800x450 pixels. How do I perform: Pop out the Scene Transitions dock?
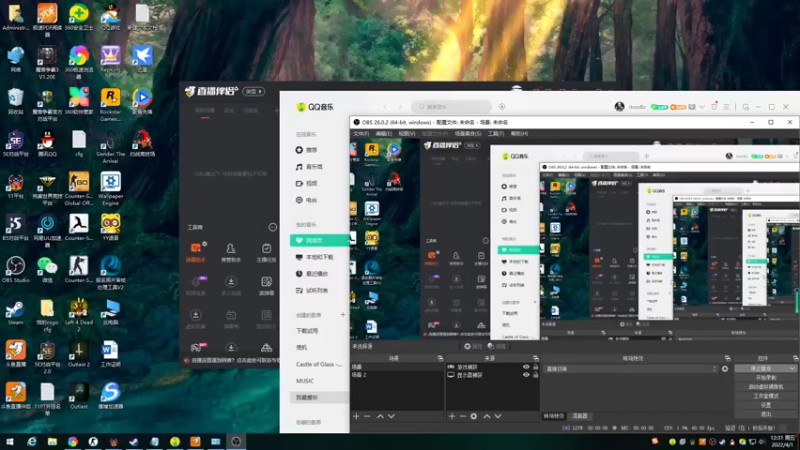click(728, 359)
